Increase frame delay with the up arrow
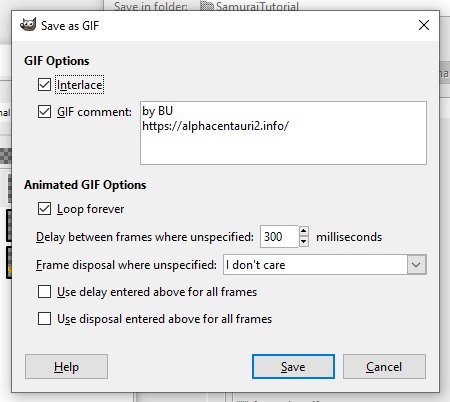 coord(303,231)
